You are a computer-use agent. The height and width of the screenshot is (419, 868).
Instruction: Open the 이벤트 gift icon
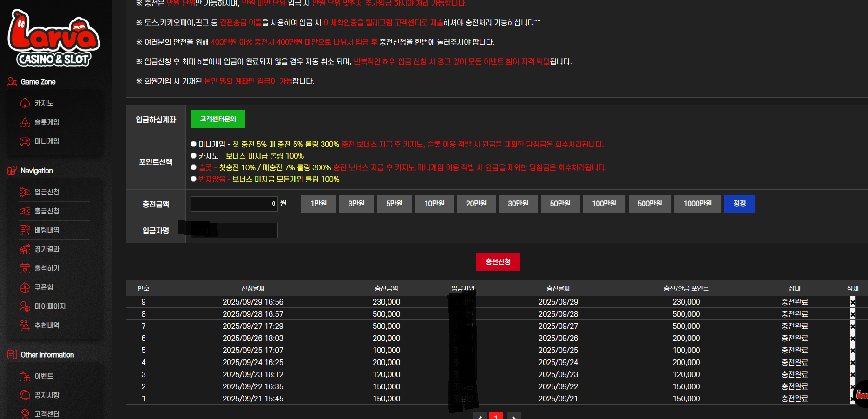pyautogui.click(x=25, y=376)
